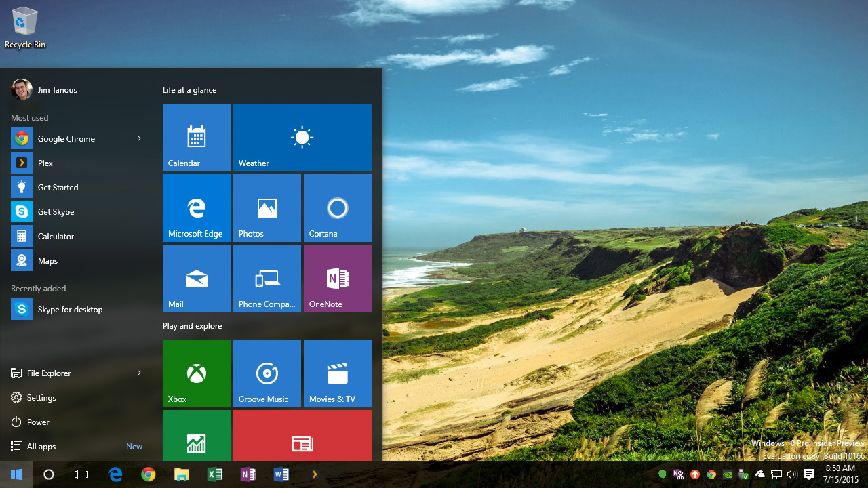The height and width of the screenshot is (488, 868).
Task: Launch the Movies & TV tile
Action: (337, 373)
